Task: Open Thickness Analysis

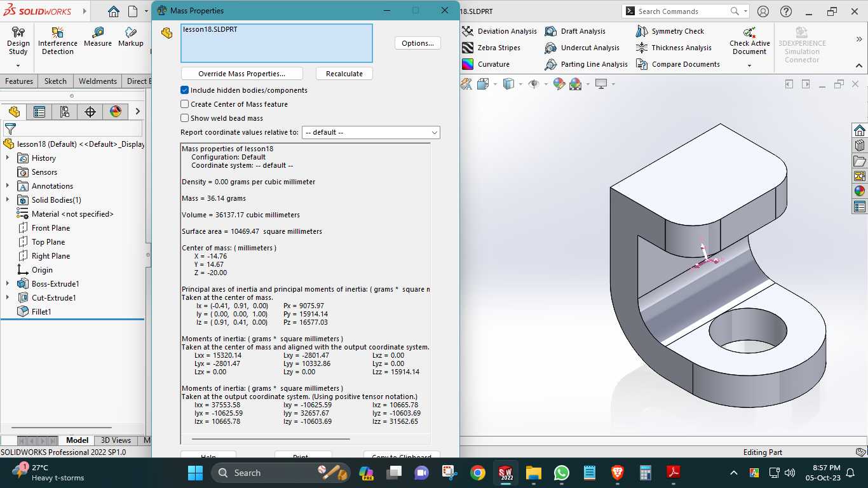Action: click(674, 48)
